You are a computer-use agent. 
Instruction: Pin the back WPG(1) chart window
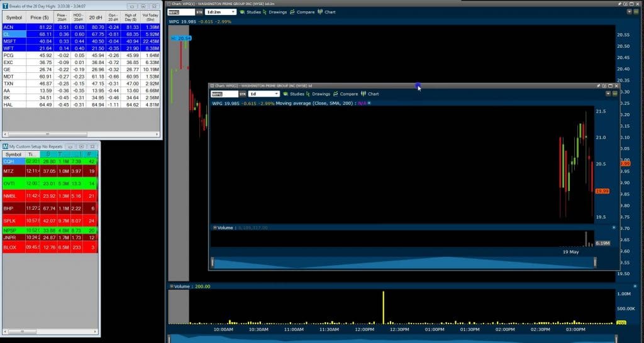[x=620, y=4]
